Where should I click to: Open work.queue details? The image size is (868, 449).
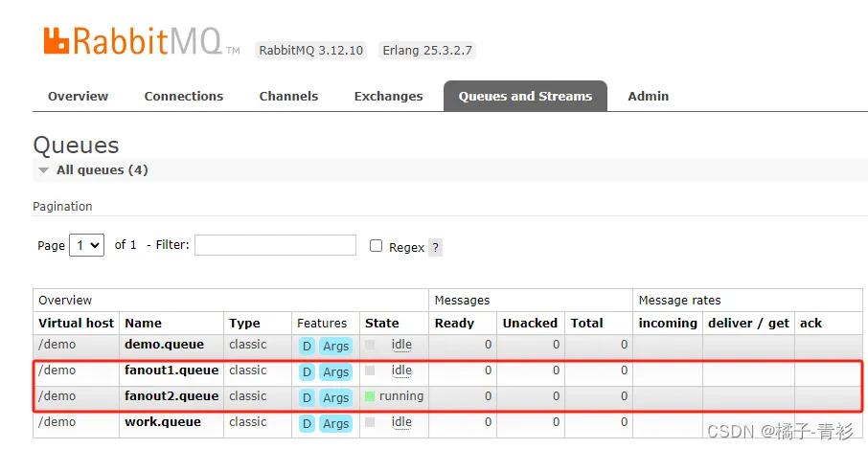point(163,422)
